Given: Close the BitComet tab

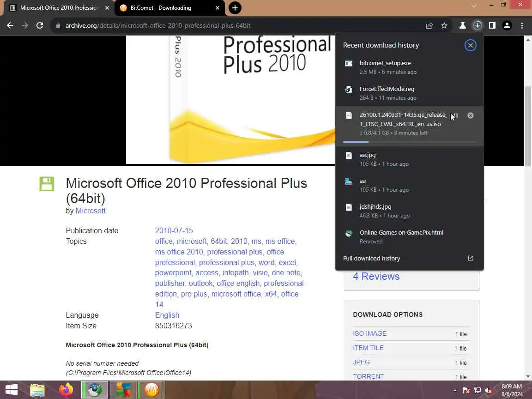Looking at the screenshot, I should click(x=218, y=8).
